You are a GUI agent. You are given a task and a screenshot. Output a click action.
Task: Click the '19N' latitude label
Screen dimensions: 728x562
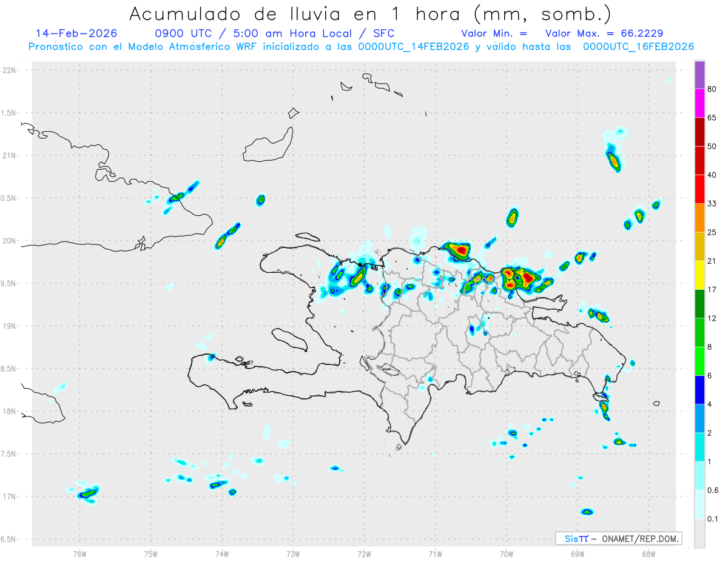click(10, 326)
